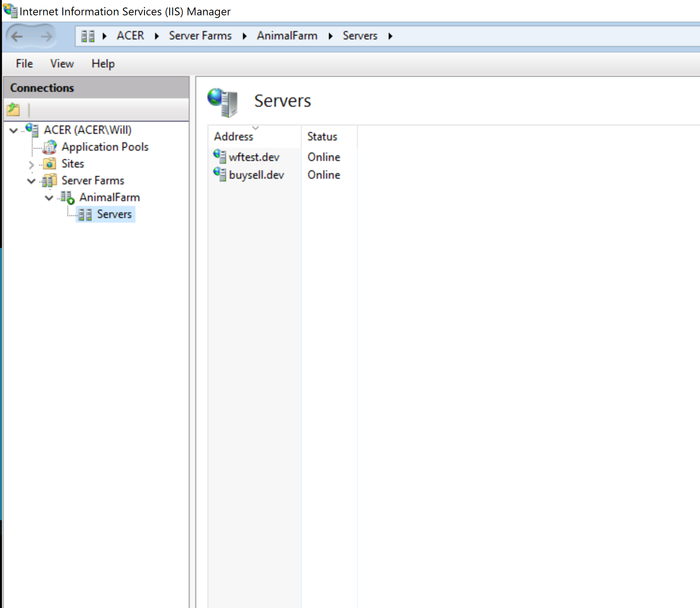
Task: Navigate back using the back arrow
Action: point(18,36)
